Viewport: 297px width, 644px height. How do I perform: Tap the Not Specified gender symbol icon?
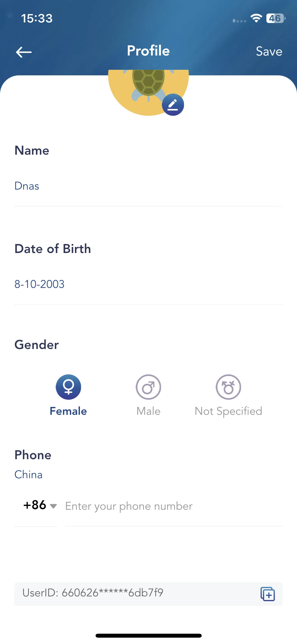coord(228,387)
